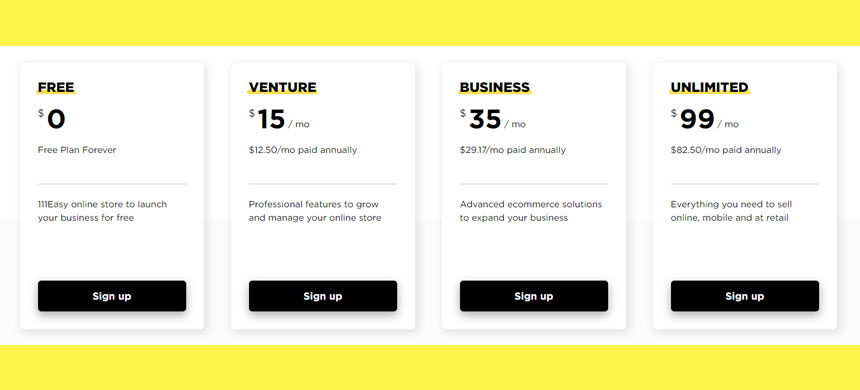Click '$12.50/mo paid annually' text

[x=303, y=150]
